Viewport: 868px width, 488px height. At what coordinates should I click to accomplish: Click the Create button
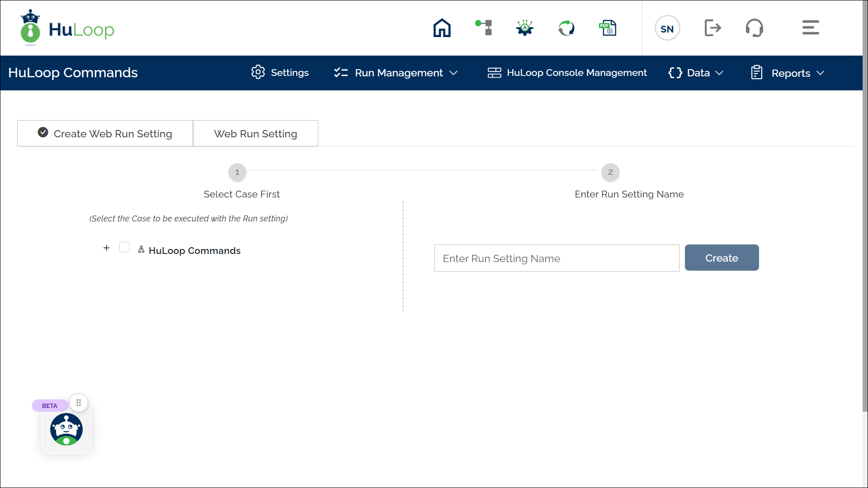coord(722,258)
